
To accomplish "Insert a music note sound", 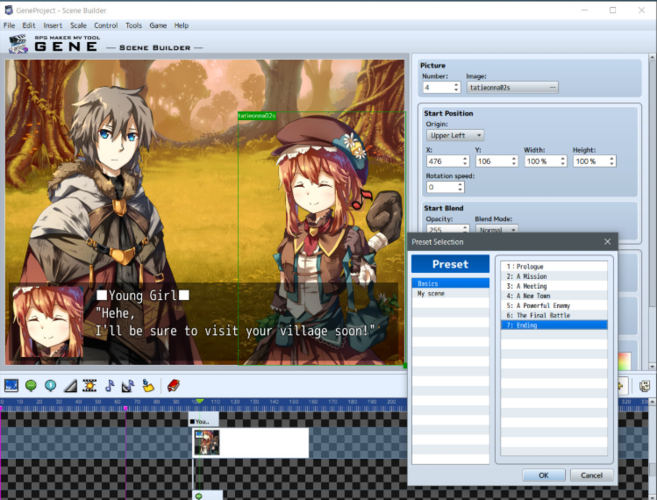I will tap(109, 386).
